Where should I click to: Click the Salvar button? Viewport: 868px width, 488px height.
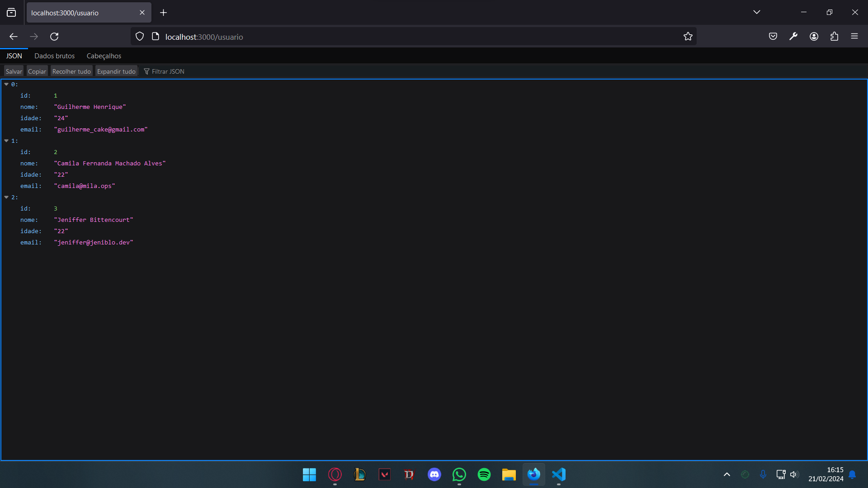[x=14, y=71]
